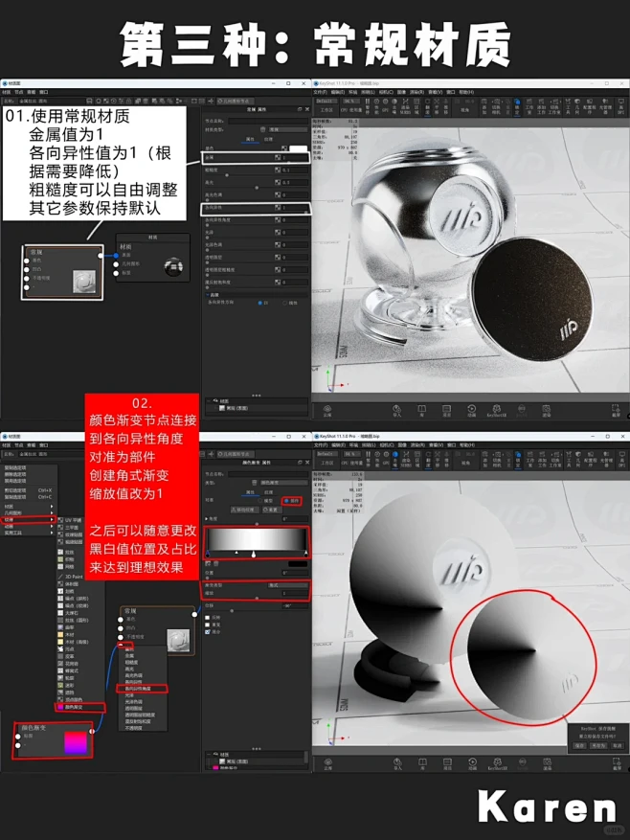Viewport: 630px width, 840px height.
Task: Open 库 library under the gradient-sphere viewport
Action: (x=422, y=764)
